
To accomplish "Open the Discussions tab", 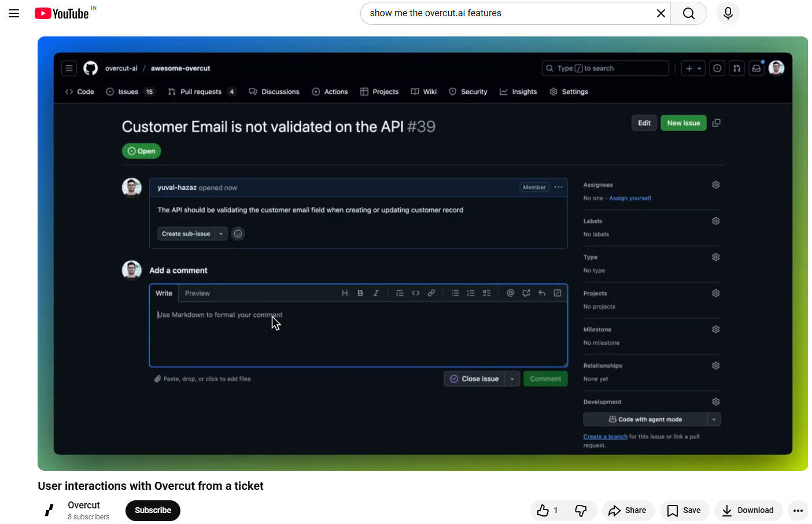I will click(274, 92).
